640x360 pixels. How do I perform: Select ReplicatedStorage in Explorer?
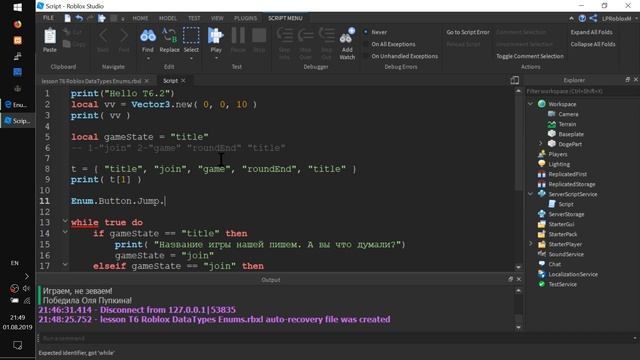571,184
